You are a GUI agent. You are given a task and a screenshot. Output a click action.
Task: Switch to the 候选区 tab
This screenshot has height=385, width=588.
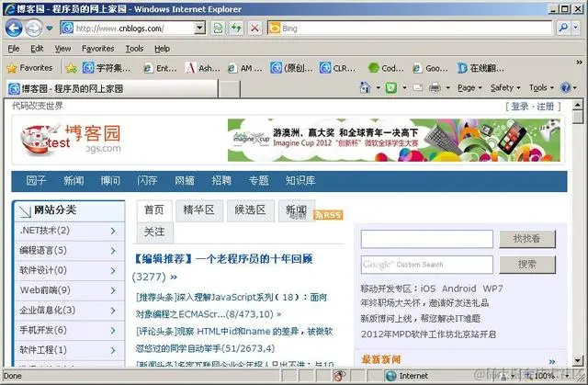[251, 210]
